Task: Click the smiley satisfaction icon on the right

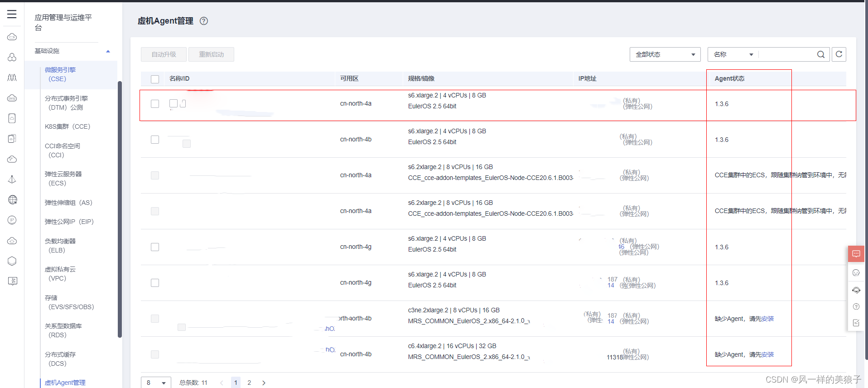Action: 856,272
